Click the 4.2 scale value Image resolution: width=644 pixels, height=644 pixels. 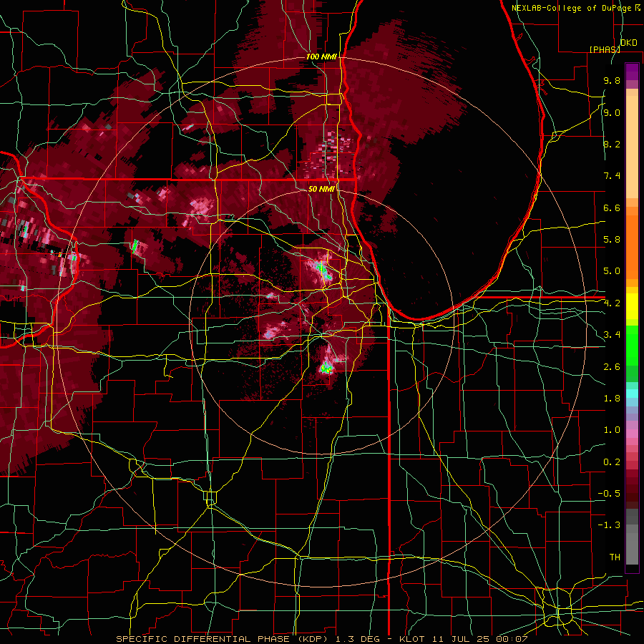(x=612, y=303)
